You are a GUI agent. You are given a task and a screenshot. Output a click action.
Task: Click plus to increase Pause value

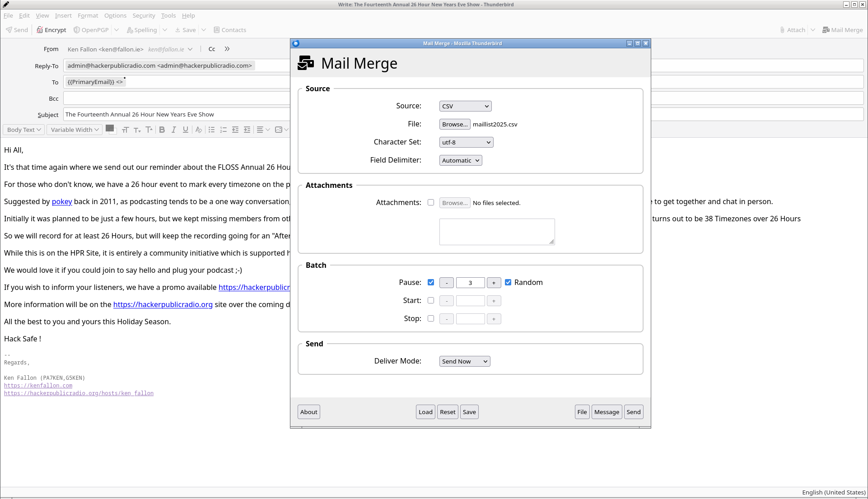pyautogui.click(x=494, y=283)
